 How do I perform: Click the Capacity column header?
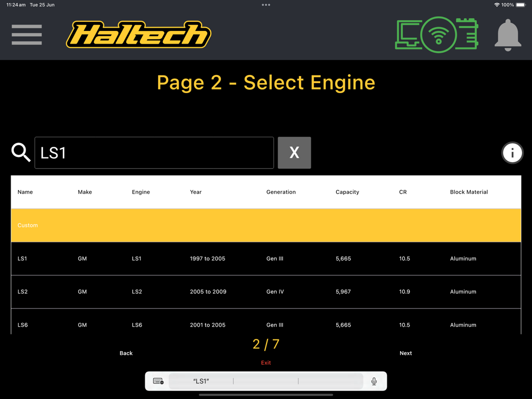(347, 192)
